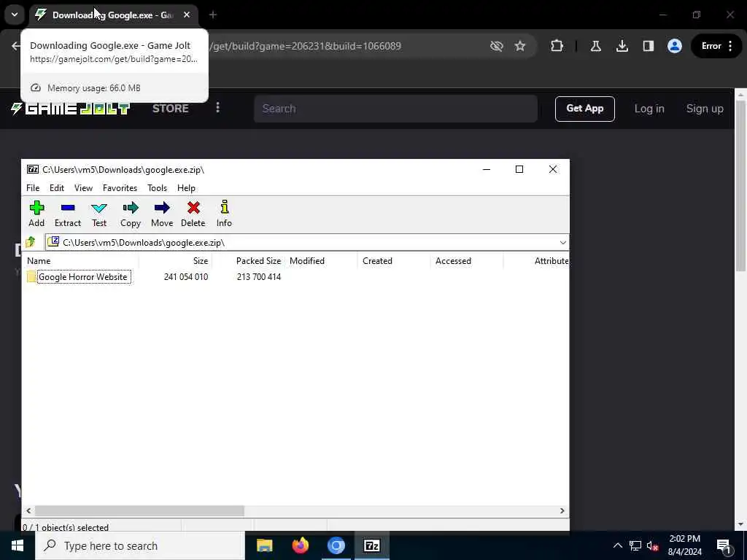Open Firefox from the taskbar
The image size is (747, 560).
tap(300, 545)
